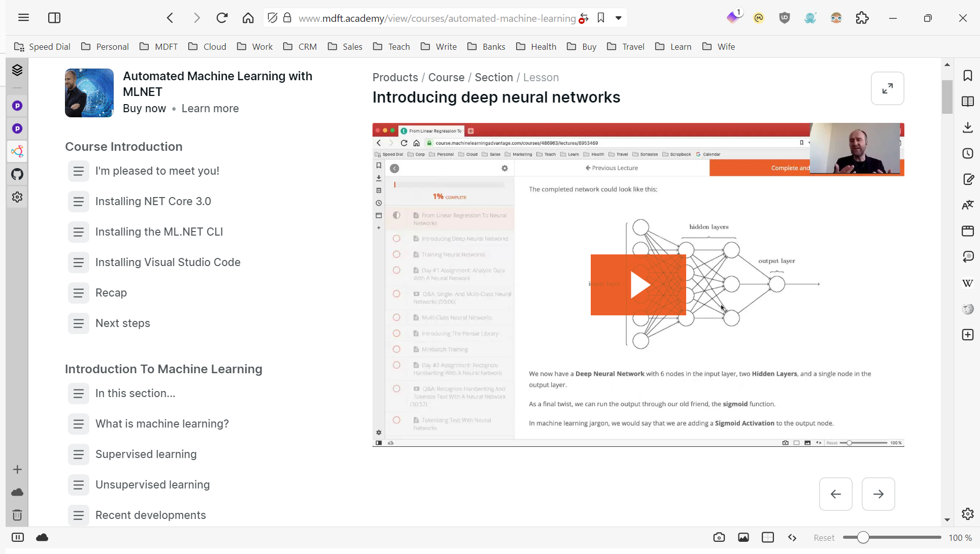The width and height of the screenshot is (980, 554).
Task: Open the Supervised learning lesson
Action: (x=146, y=454)
